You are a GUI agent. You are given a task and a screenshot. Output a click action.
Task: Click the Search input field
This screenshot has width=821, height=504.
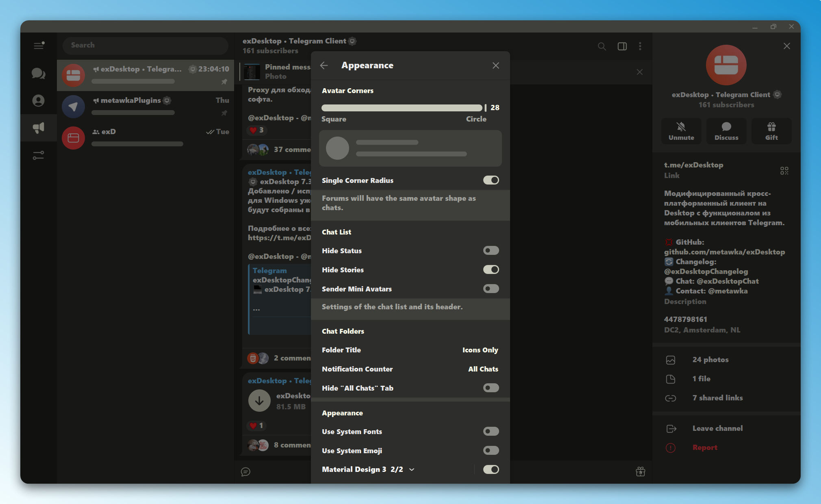click(146, 46)
